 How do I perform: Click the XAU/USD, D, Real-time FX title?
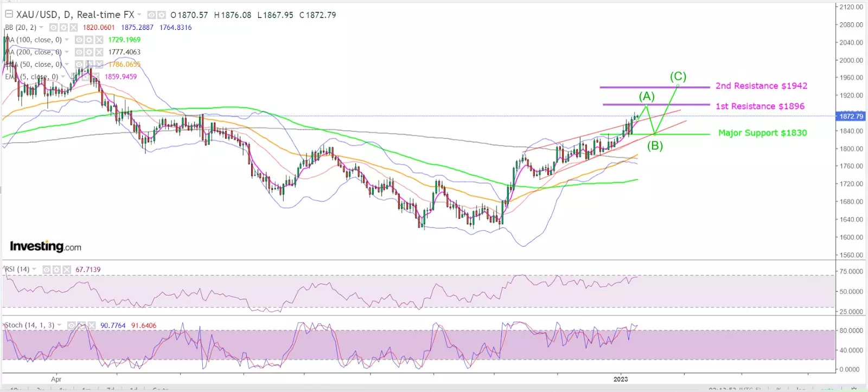coord(75,15)
